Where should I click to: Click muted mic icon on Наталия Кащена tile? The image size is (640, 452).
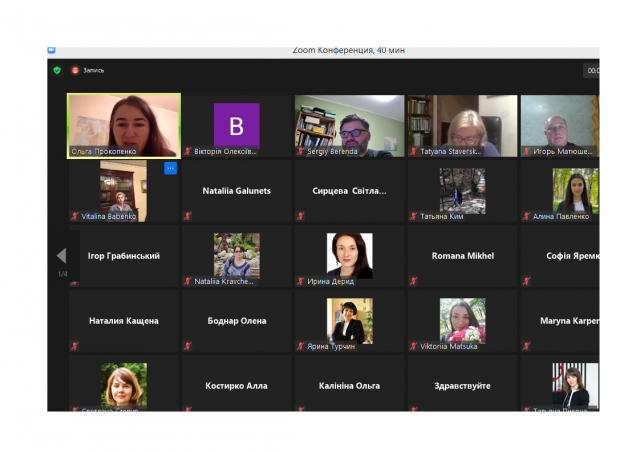tap(75, 346)
